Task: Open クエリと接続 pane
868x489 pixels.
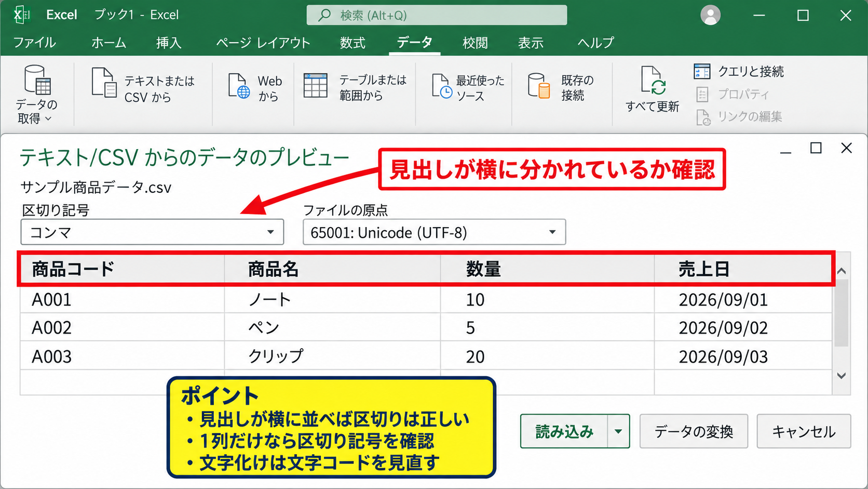Action: pos(739,71)
